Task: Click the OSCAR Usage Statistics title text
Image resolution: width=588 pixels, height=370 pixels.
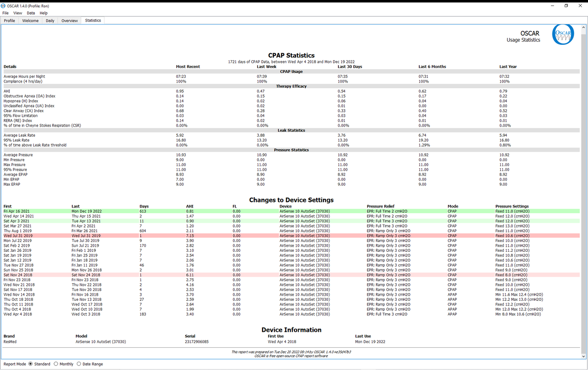Action: [523, 37]
